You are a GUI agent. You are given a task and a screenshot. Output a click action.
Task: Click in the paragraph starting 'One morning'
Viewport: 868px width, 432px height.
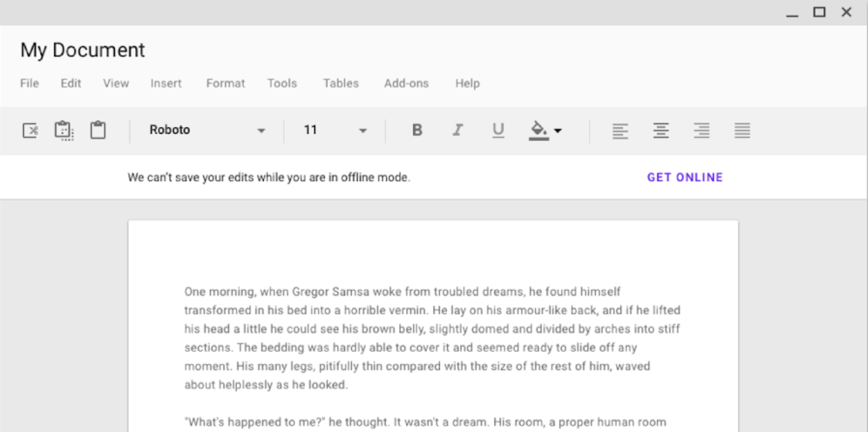(433, 338)
